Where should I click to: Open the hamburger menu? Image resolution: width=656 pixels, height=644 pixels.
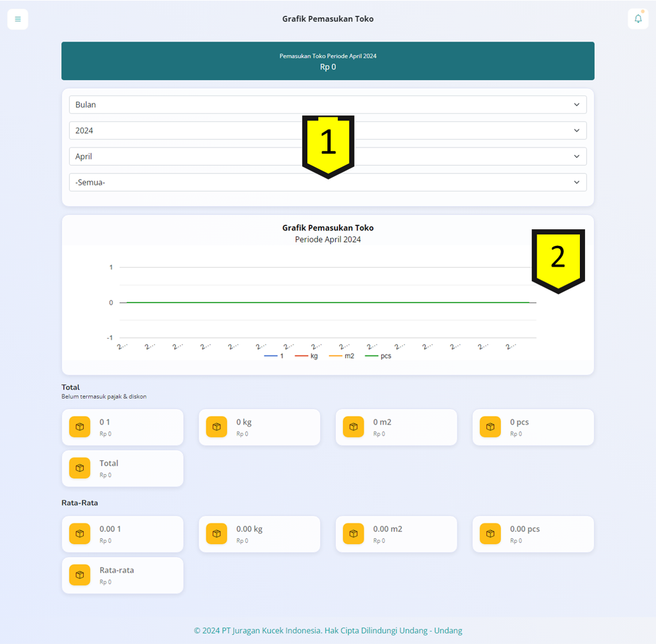18,19
